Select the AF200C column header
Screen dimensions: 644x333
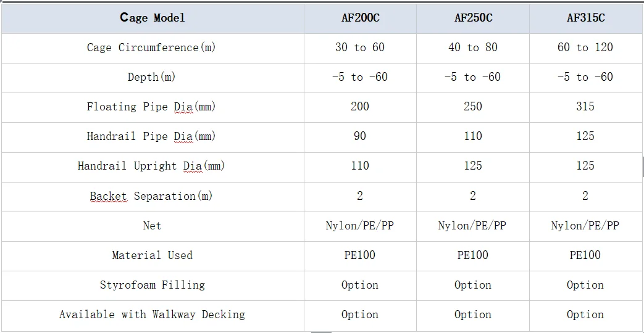tap(360, 18)
